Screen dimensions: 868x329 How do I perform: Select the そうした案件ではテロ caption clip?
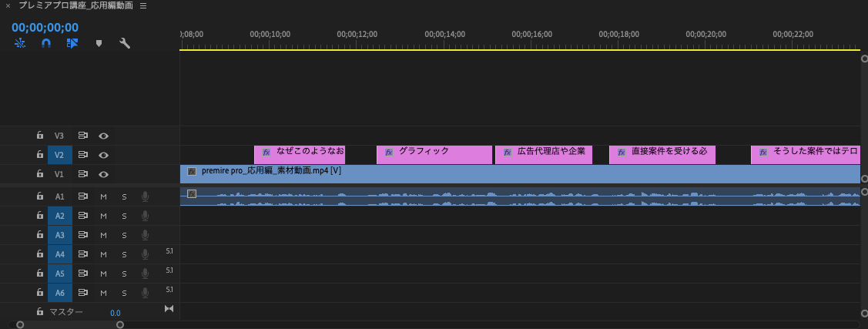coord(806,155)
